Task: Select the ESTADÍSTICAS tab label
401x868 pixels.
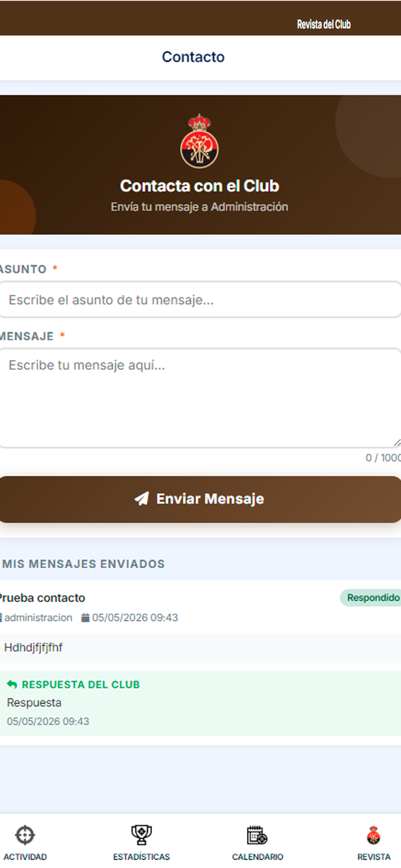Action: pos(141,857)
